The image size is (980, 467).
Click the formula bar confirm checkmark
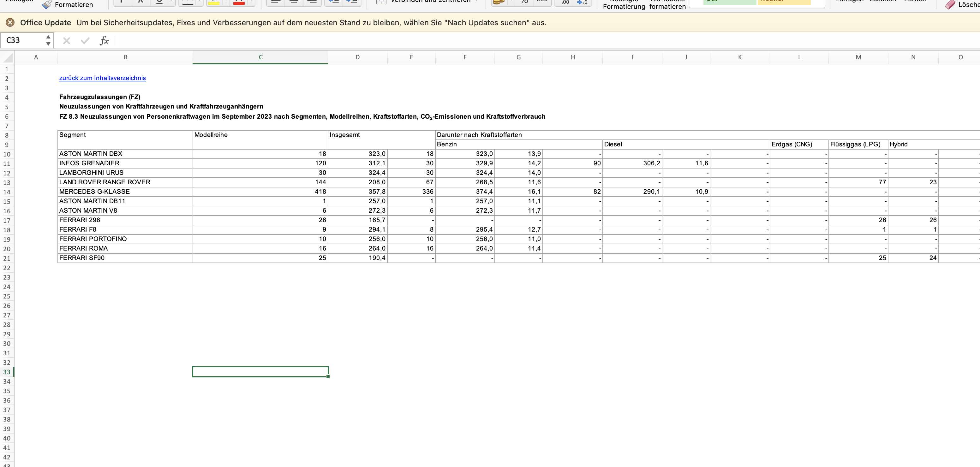pyautogui.click(x=85, y=40)
